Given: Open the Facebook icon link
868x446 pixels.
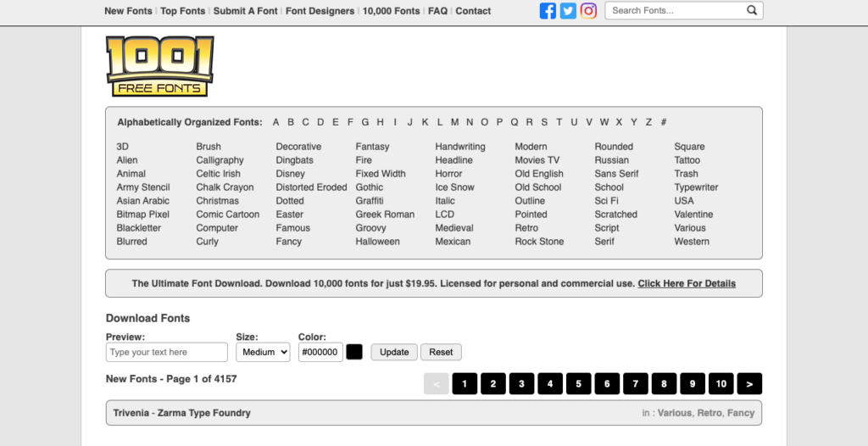Looking at the screenshot, I should tap(548, 10).
